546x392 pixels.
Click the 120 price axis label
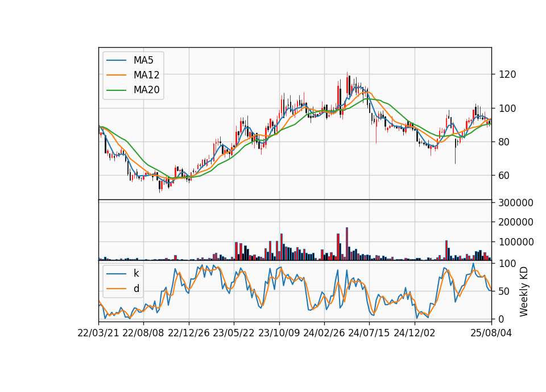point(507,74)
